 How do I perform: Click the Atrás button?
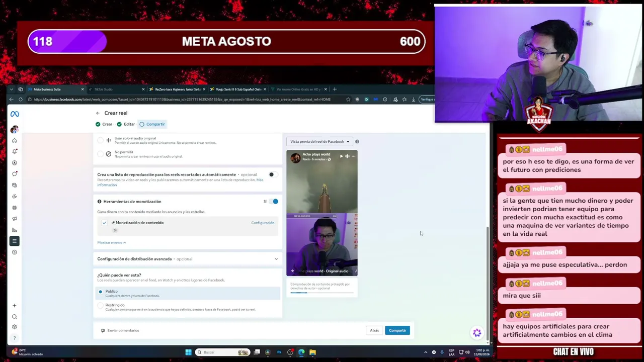[x=374, y=331]
